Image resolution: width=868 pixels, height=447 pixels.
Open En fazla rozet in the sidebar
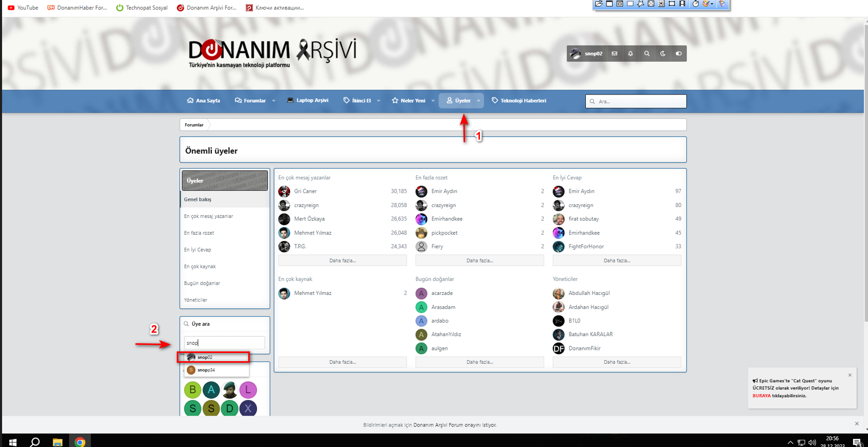click(x=199, y=233)
